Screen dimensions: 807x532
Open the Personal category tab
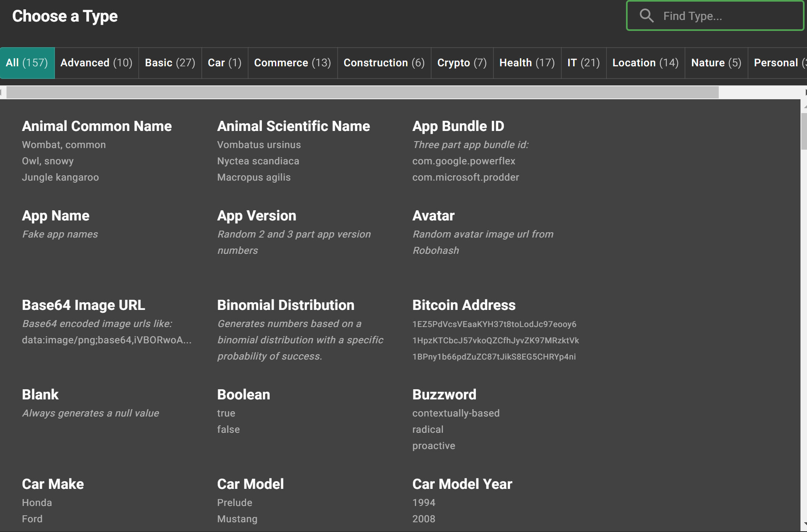click(777, 63)
